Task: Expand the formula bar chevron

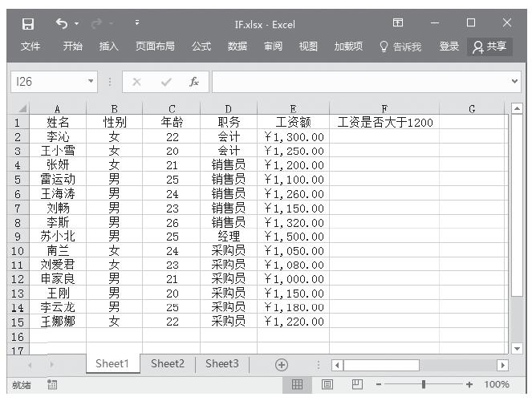Action: point(514,82)
